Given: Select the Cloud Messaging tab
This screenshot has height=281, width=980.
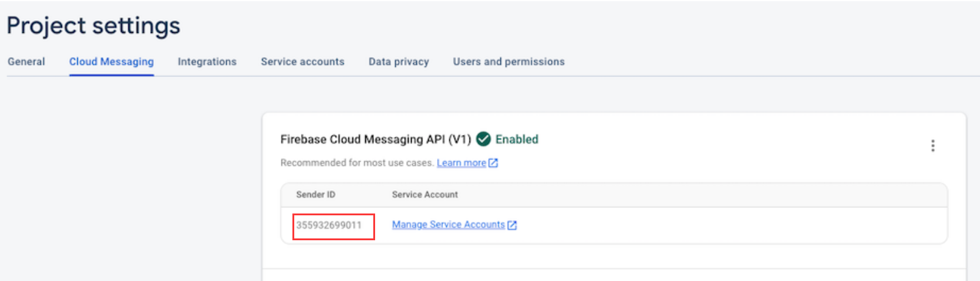Looking at the screenshot, I should [111, 61].
